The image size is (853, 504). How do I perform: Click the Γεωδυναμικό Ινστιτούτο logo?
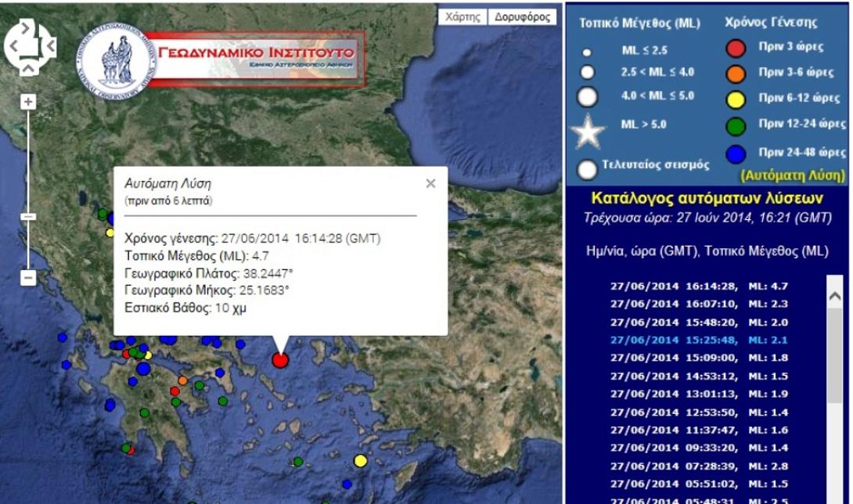point(235,51)
